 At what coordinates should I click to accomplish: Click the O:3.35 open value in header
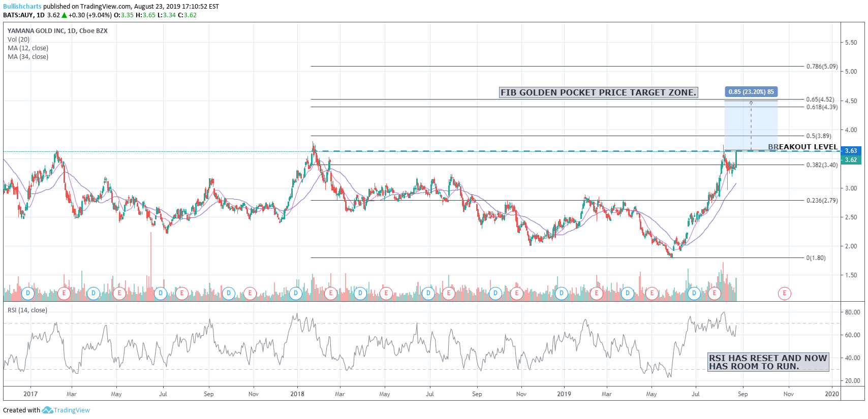[x=123, y=15]
